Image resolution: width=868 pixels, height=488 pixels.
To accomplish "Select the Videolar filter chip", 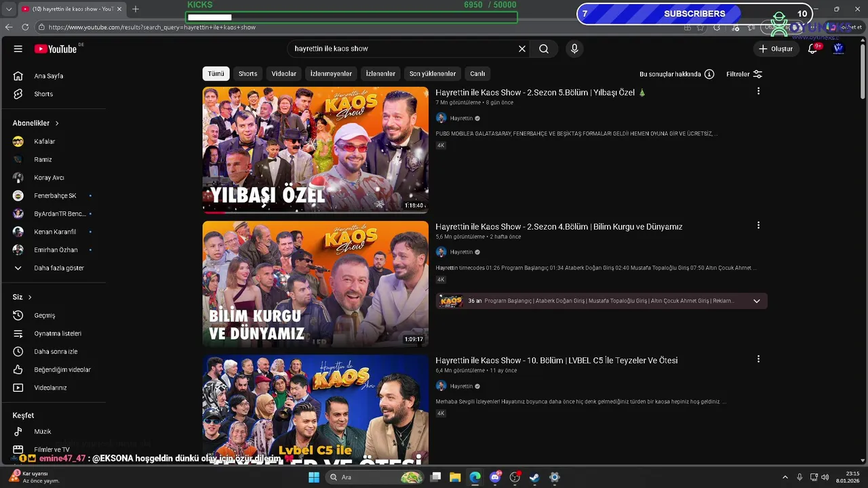I will [x=283, y=74].
